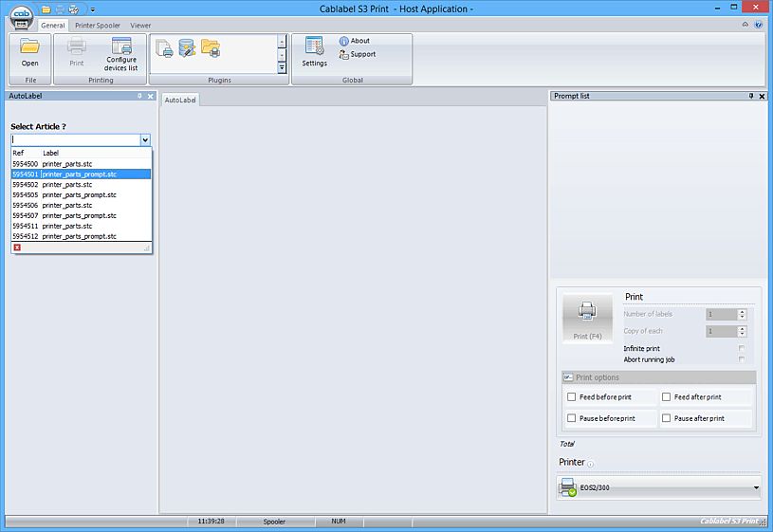Select article 5954501 printer_parts_prompt.stc
Screen dimensions: 773x532
click(81, 174)
